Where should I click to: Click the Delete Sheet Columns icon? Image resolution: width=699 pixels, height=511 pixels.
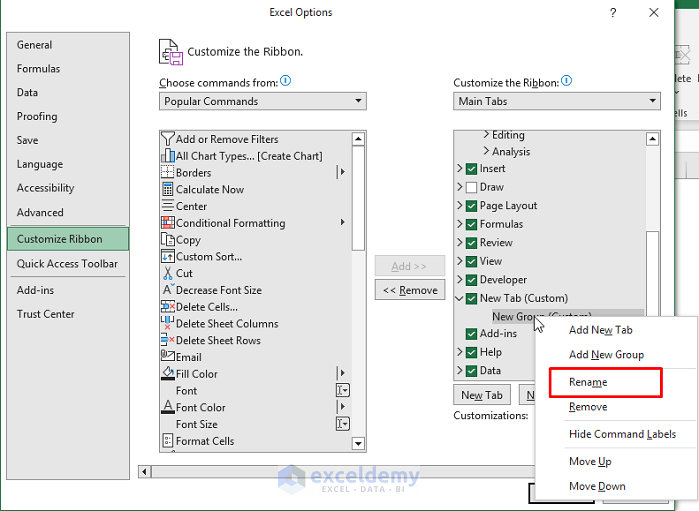pyautogui.click(x=167, y=323)
